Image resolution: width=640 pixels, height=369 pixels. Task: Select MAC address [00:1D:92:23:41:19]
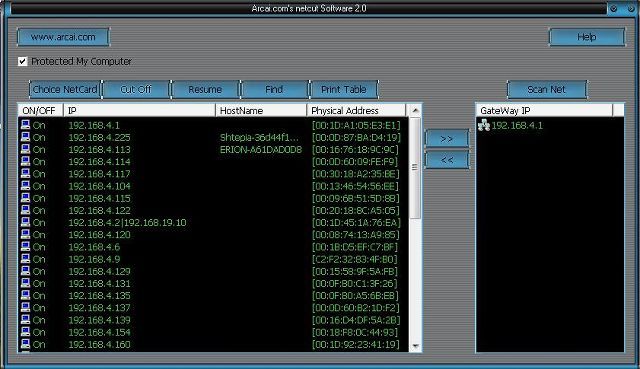pos(356,344)
